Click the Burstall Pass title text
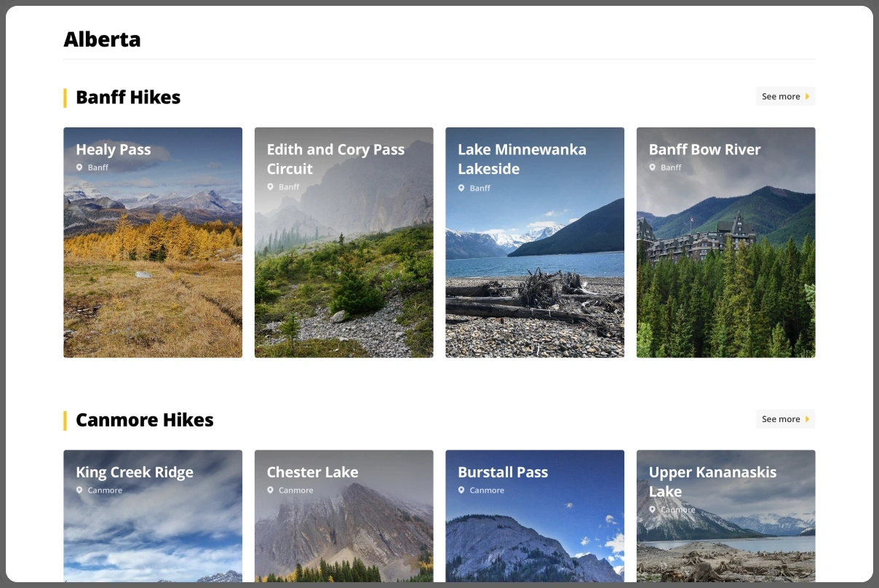 tap(503, 472)
